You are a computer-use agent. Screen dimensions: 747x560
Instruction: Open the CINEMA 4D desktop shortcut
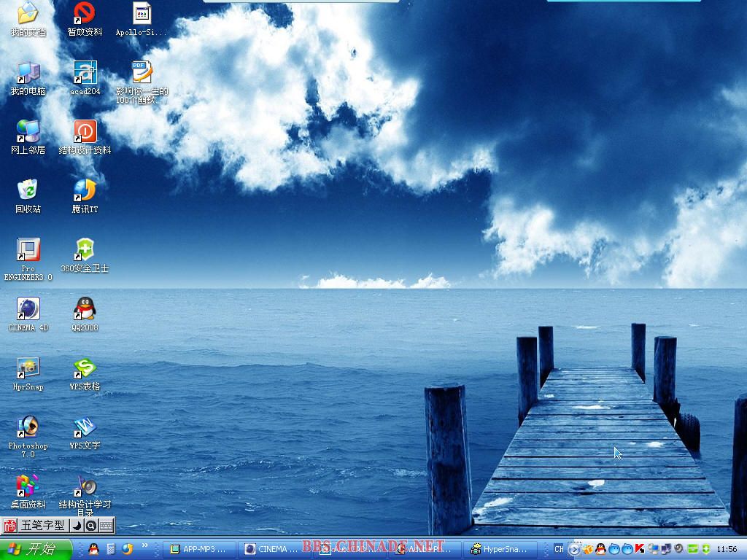click(28, 309)
